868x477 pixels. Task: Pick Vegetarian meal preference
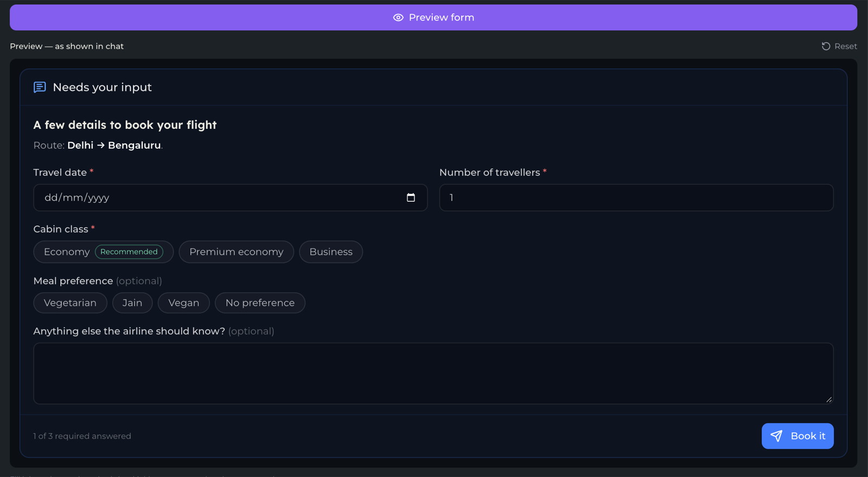(x=70, y=303)
